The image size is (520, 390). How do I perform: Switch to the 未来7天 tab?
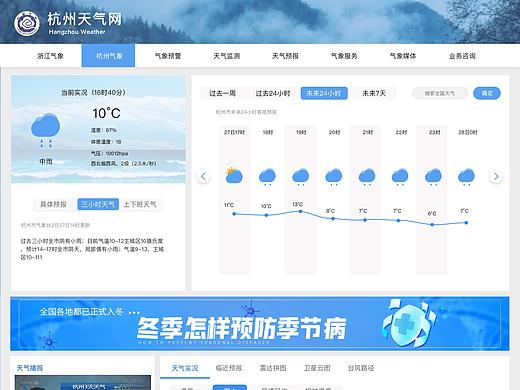coord(374,93)
